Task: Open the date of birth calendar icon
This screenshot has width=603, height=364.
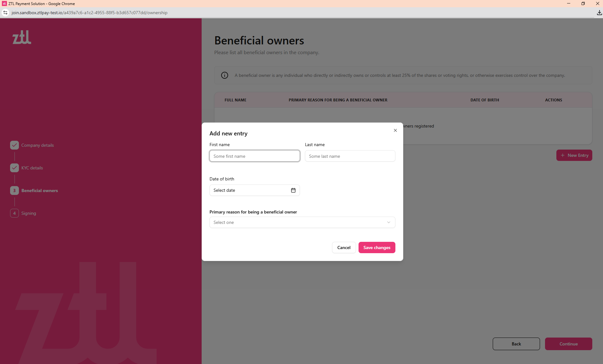Action: pyautogui.click(x=293, y=190)
